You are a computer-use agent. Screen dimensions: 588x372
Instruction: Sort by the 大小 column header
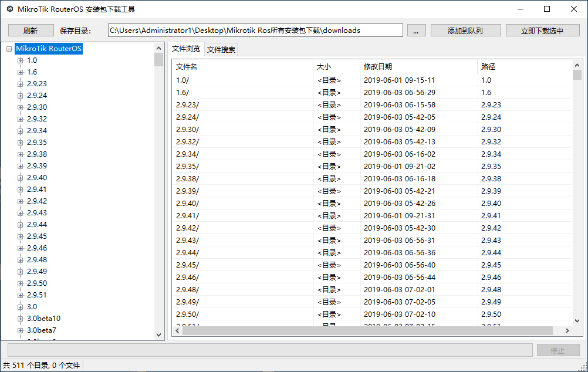pyautogui.click(x=336, y=67)
